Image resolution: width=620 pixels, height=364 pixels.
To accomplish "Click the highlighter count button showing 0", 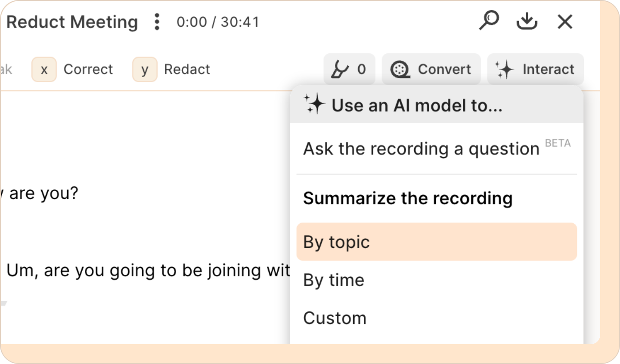I will [349, 69].
